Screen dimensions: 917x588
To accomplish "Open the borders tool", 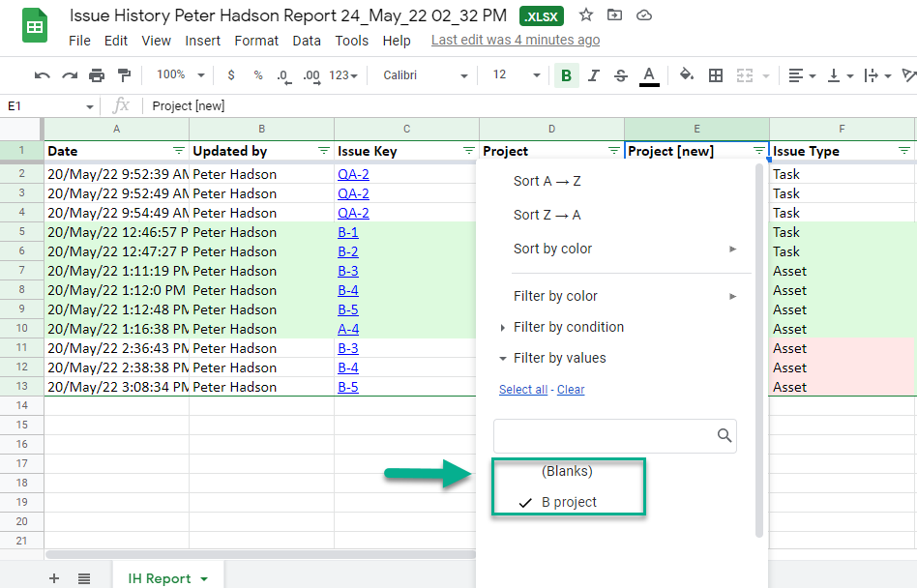I will click(716, 75).
